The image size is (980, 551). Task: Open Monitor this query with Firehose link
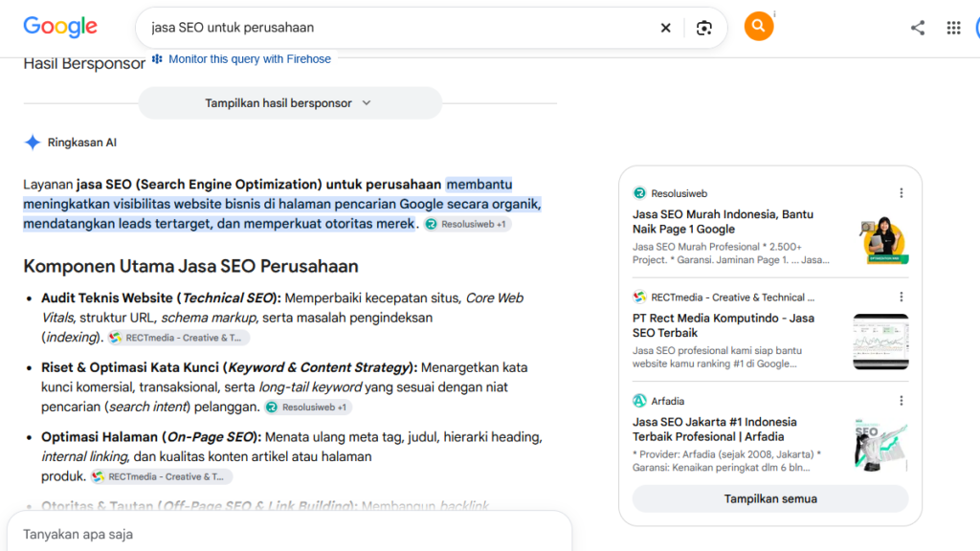coord(250,58)
